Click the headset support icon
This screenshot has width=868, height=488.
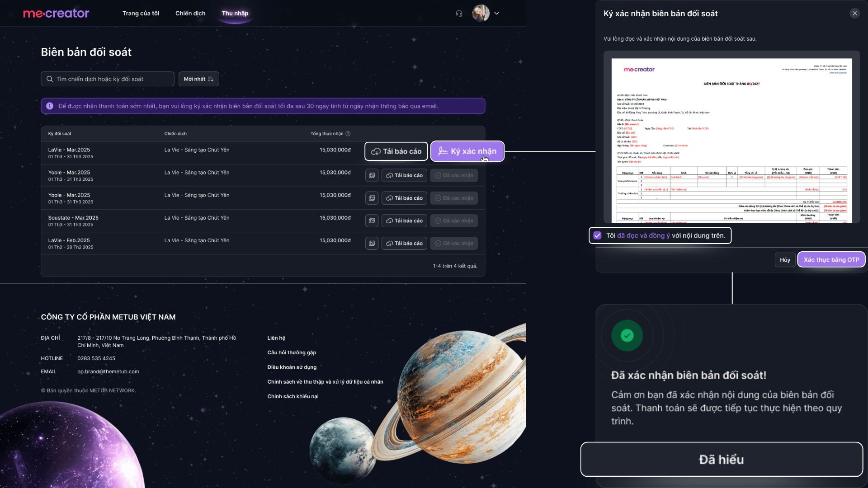point(459,14)
